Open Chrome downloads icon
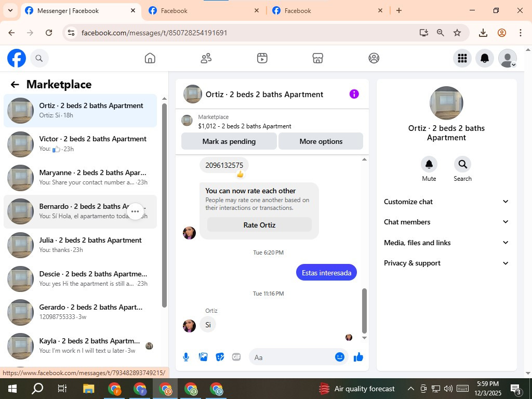 (483, 33)
